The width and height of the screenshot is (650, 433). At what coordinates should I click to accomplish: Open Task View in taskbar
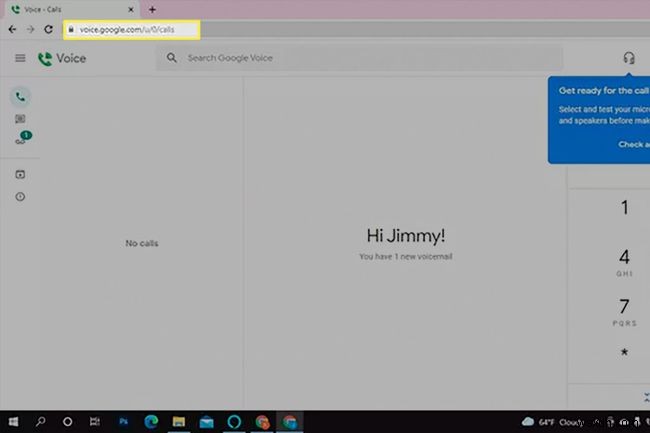(95, 422)
